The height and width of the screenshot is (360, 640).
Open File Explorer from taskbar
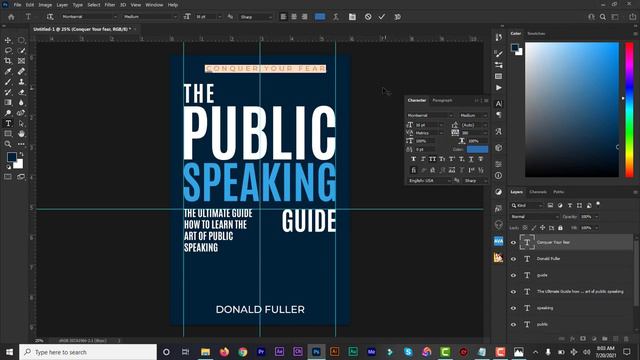205,352
